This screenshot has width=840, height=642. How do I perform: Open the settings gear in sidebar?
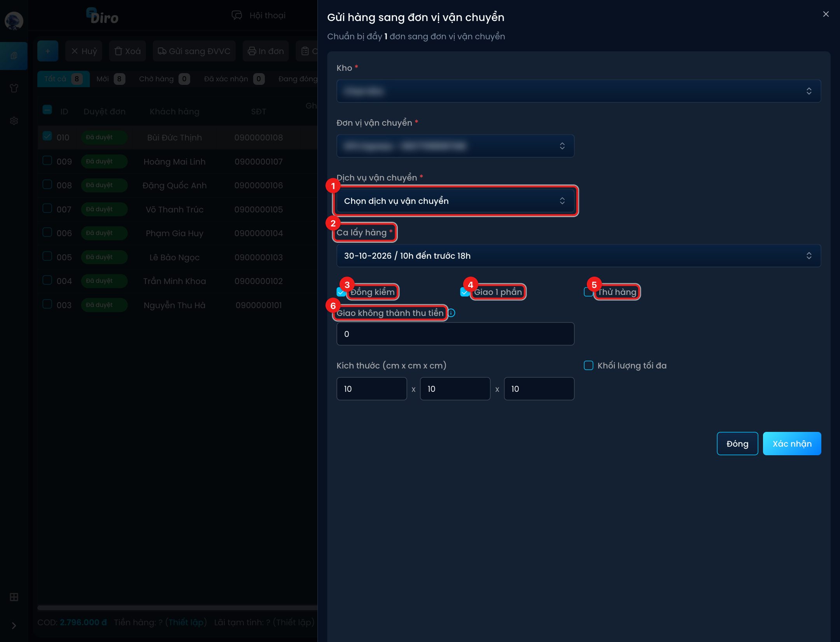click(14, 121)
